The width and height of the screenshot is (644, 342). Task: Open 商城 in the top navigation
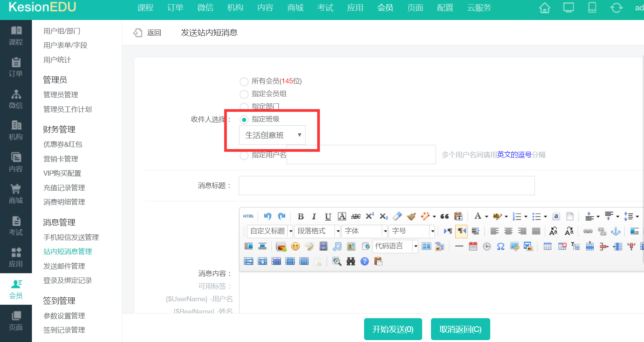[x=295, y=8]
